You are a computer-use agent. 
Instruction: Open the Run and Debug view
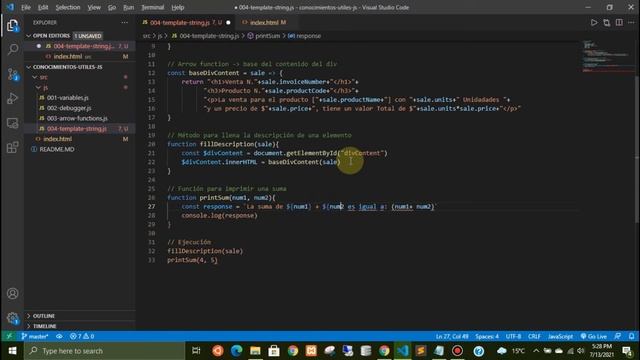pos(12,98)
